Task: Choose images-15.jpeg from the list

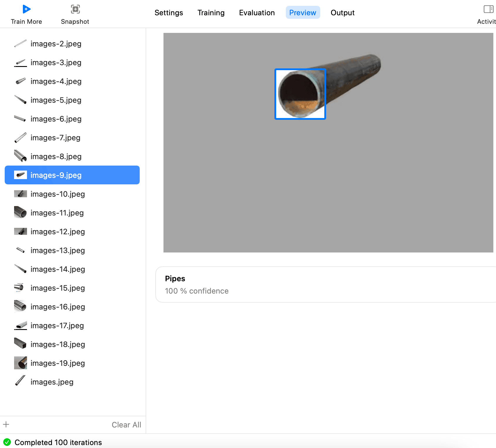Action: click(x=72, y=288)
